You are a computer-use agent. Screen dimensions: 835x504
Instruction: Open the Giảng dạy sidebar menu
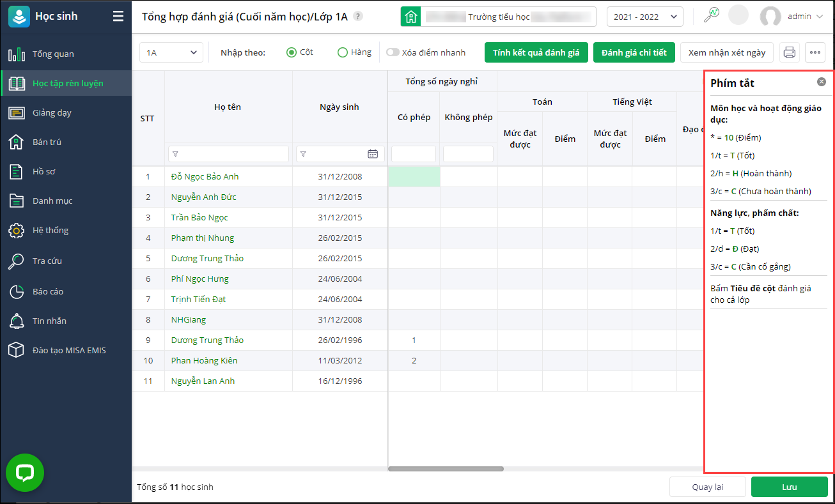[52, 112]
